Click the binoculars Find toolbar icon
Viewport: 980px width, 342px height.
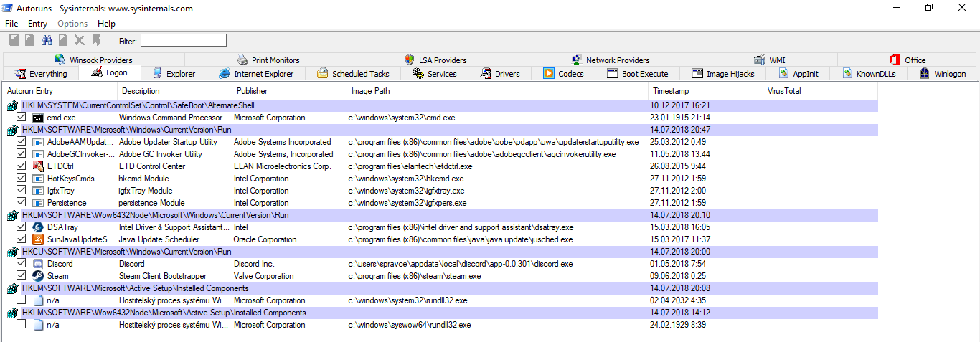coord(47,41)
